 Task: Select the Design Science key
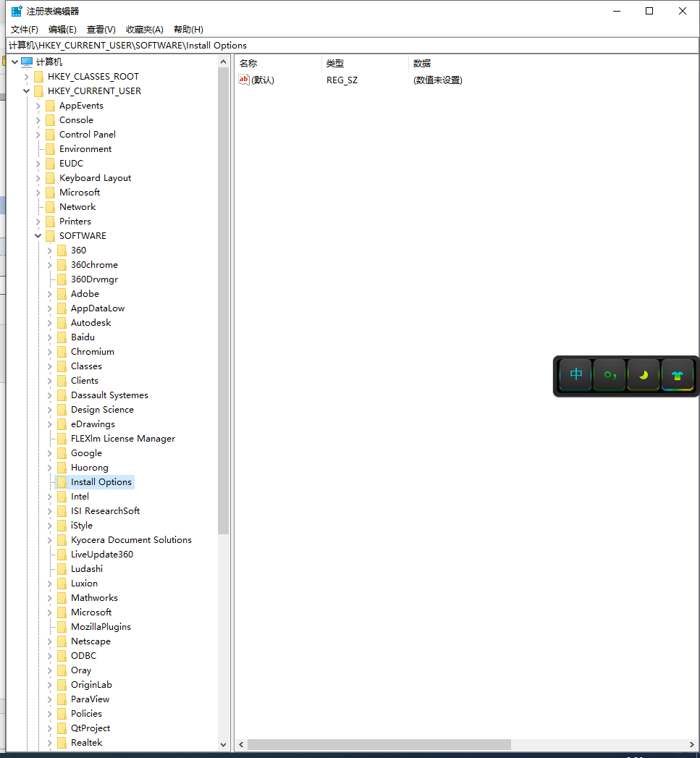[102, 410]
